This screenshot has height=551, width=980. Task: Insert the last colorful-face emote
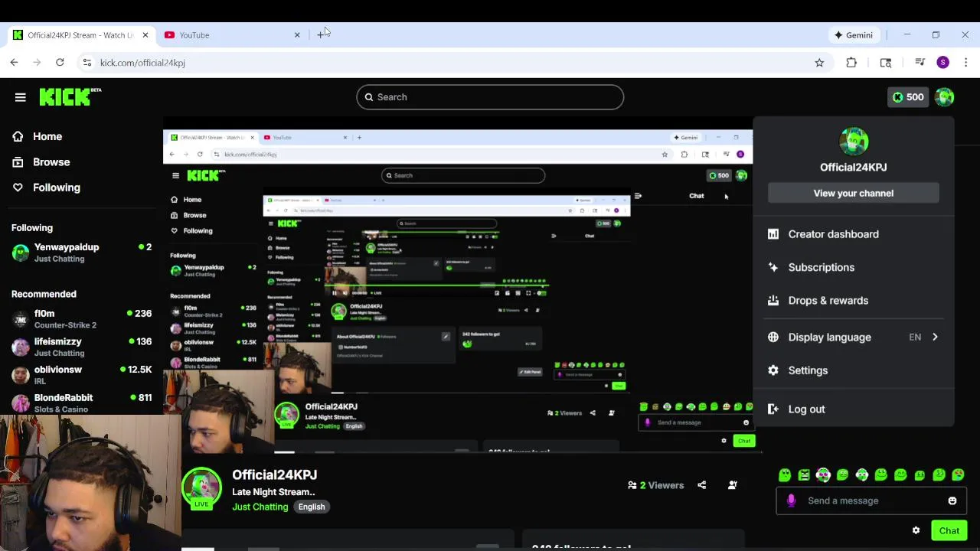tap(958, 475)
